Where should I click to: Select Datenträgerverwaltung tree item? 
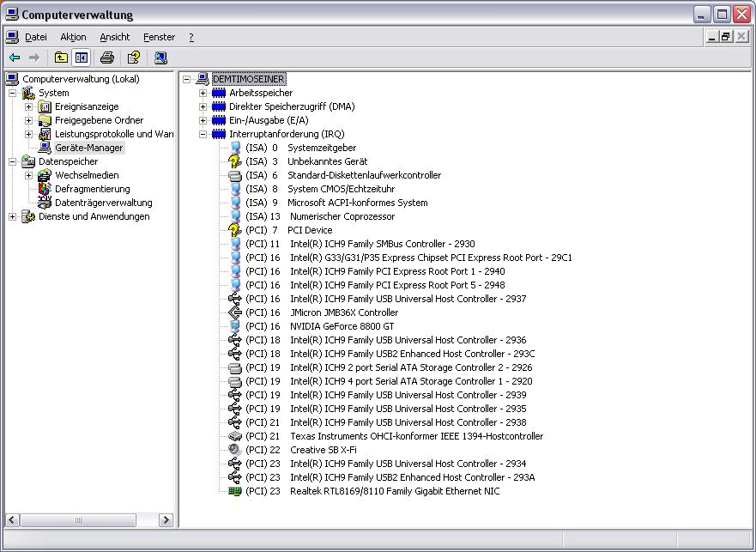point(104,203)
